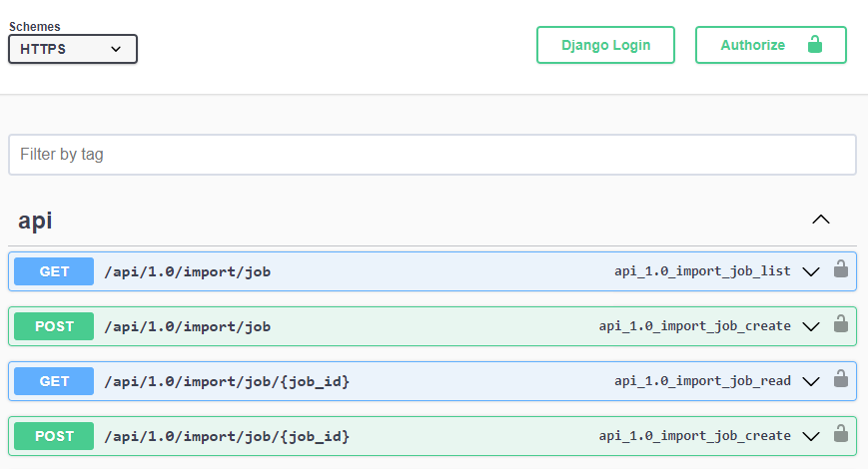Click the lock icon on the POST /import/job/{job_id} row
868x469 pixels.
pyautogui.click(x=841, y=434)
